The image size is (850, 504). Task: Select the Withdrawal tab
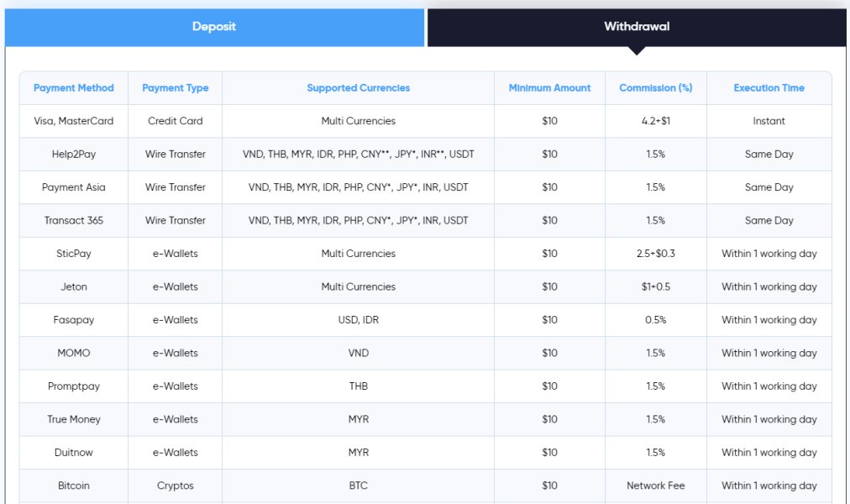(637, 27)
